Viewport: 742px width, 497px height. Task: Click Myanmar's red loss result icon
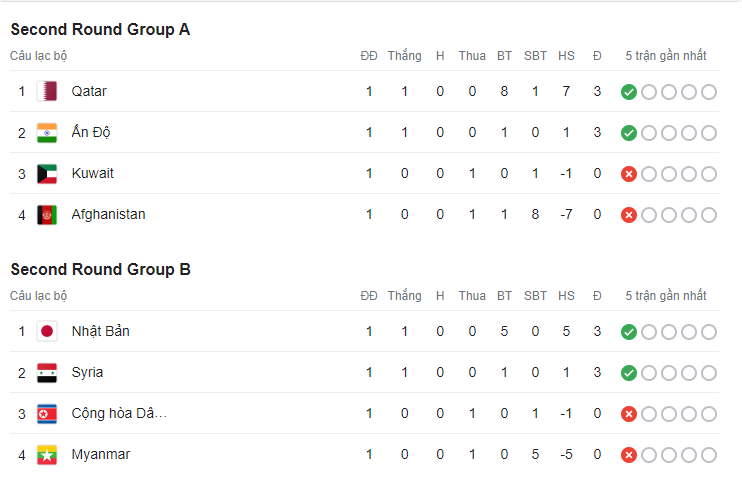pyautogui.click(x=629, y=455)
